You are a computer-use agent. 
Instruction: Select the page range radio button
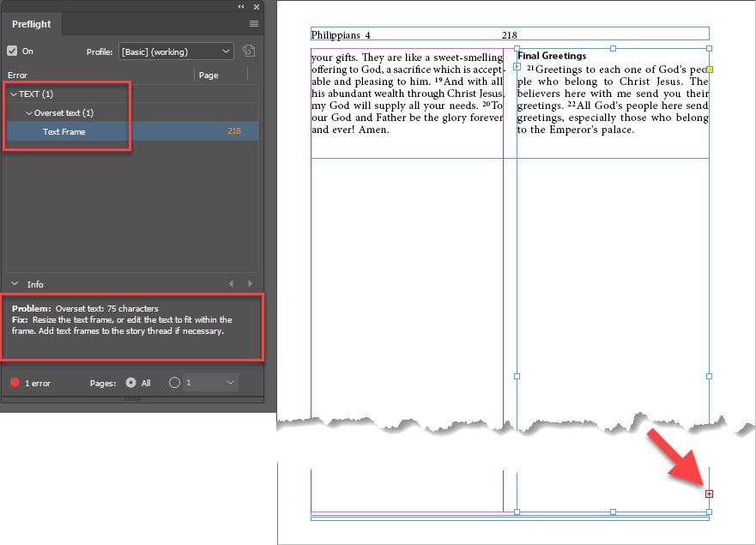coord(174,383)
